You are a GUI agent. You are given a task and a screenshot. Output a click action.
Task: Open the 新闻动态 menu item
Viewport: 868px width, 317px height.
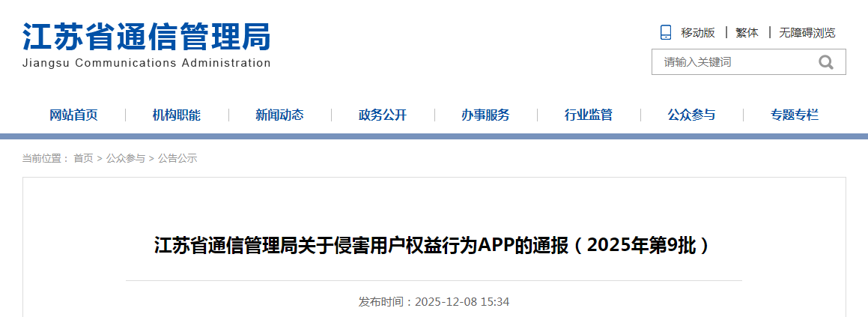(x=279, y=115)
